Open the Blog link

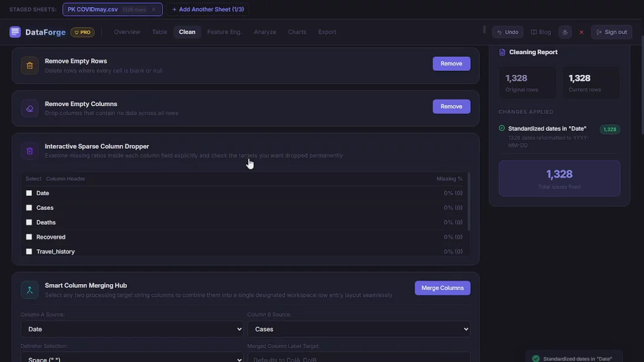[541, 32]
